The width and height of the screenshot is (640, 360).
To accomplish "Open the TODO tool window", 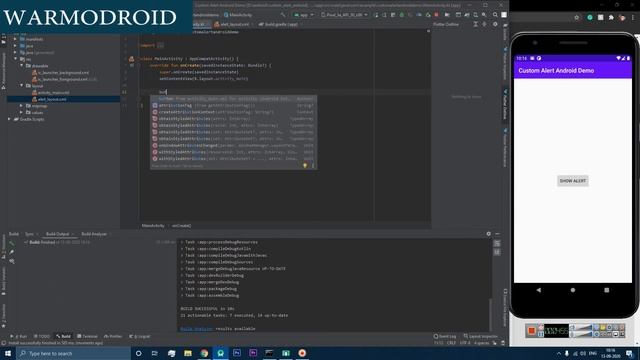I will (42, 336).
